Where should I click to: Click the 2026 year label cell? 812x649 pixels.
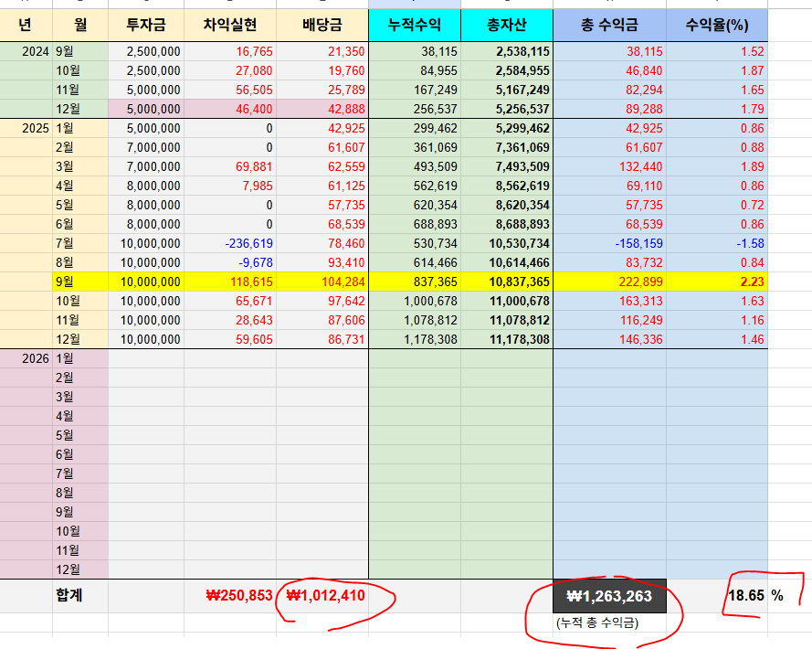click(35, 358)
